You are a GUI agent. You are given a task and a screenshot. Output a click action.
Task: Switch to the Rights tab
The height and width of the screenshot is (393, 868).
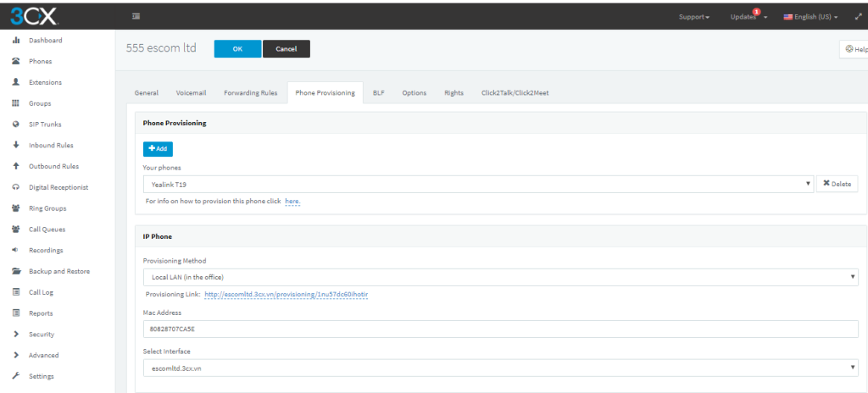pos(454,93)
